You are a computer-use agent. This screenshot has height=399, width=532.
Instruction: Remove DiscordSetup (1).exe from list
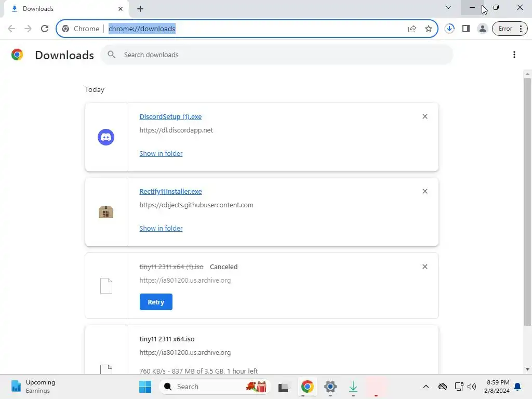[425, 116]
